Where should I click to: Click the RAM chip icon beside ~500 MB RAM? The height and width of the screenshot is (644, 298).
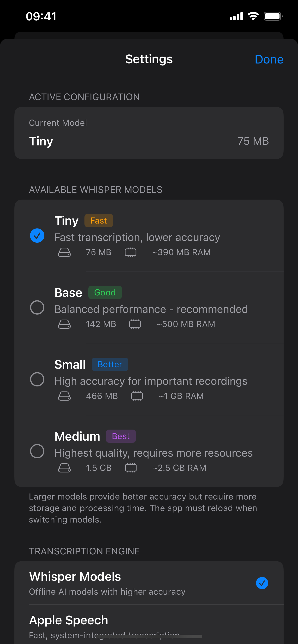135,324
